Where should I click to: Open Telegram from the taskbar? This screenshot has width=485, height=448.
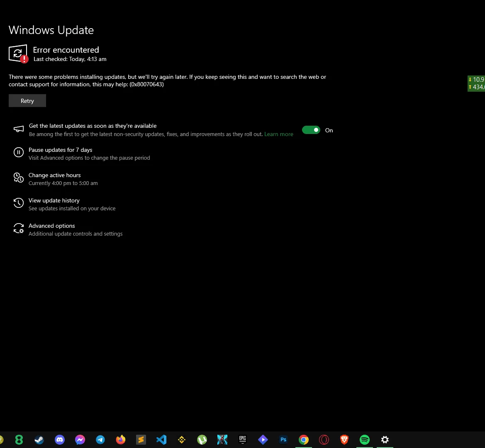(x=100, y=440)
